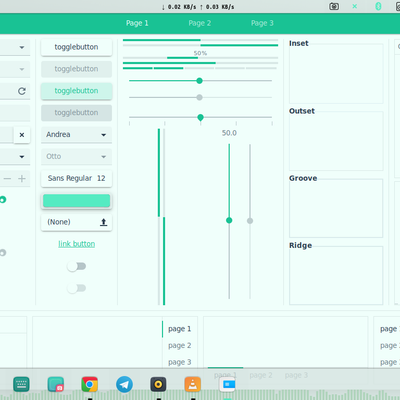This screenshot has height=400, width=400.
Task: Click the refresh icon inside the entry field
Action: tap(22, 91)
